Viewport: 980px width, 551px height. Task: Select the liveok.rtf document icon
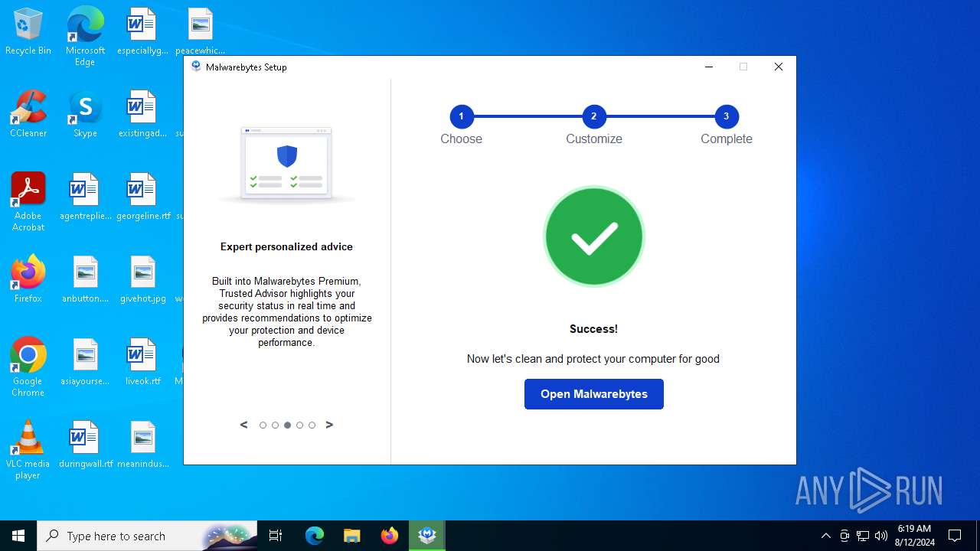pos(143,362)
